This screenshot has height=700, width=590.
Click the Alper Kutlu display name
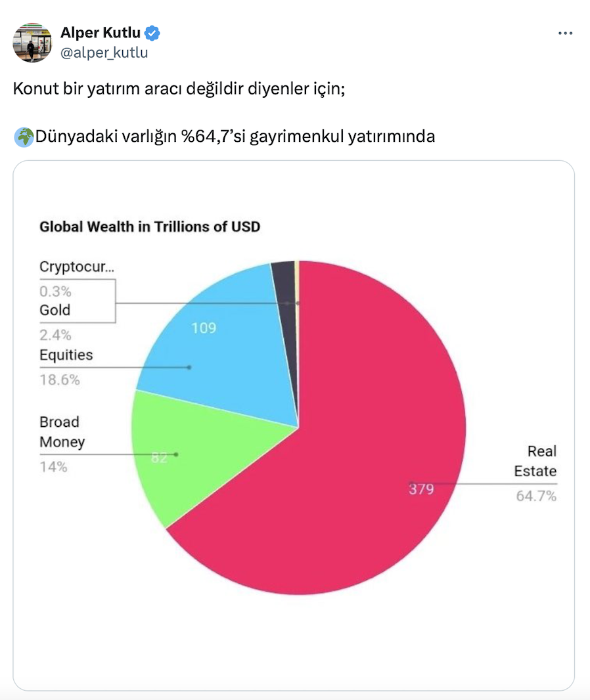click(100, 33)
